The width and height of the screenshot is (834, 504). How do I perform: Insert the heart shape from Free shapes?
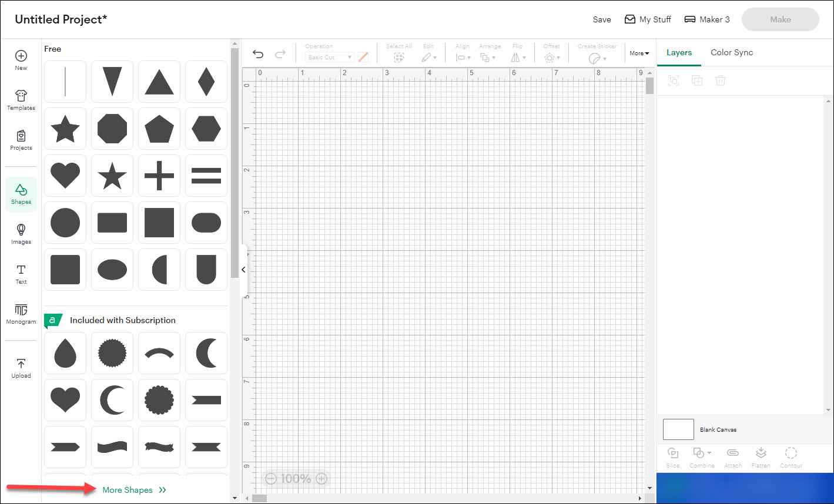tap(65, 175)
